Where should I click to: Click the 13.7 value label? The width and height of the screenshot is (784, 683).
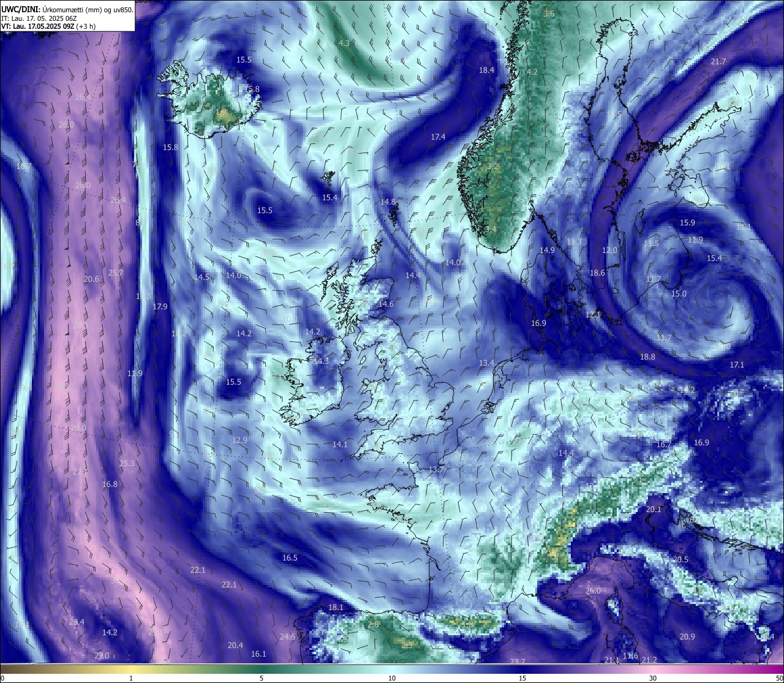point(435,470)
